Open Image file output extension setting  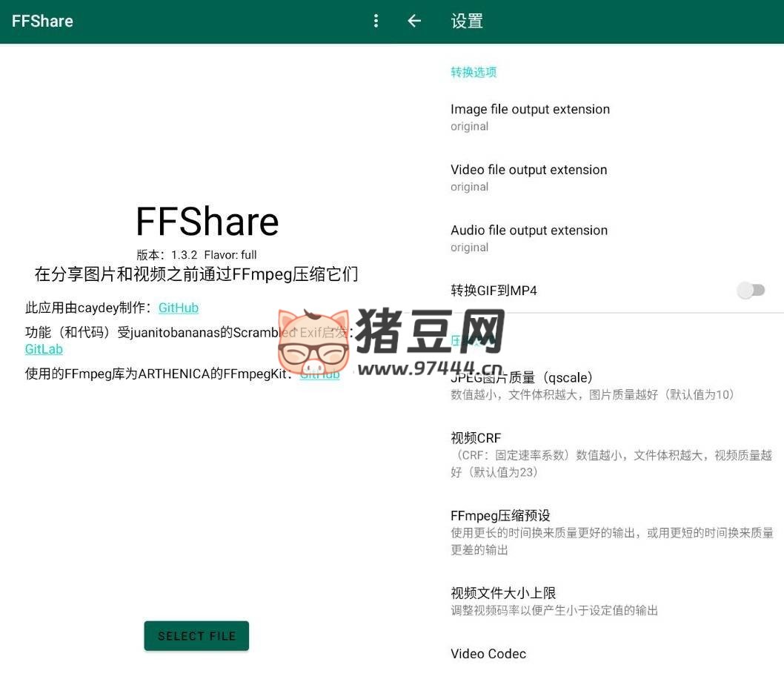pyautogui.click(x=530, y=116)
